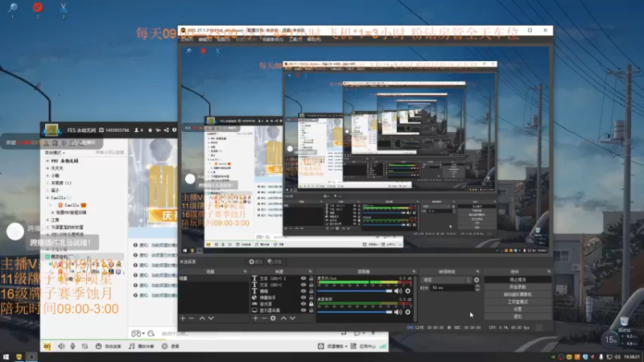Viewport: 644px width, 362px height.
Task: Click magnifier desktop icon labeled 1
Action: pos(12,7)
